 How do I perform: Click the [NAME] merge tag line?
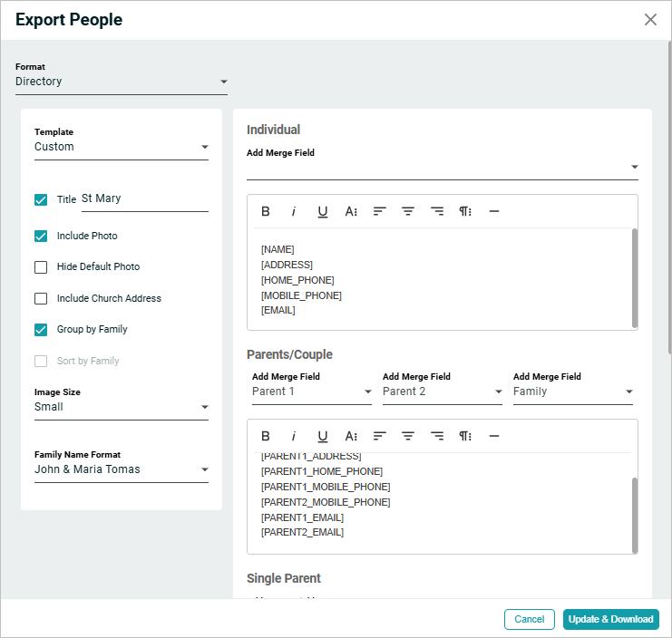click(278, 249)
